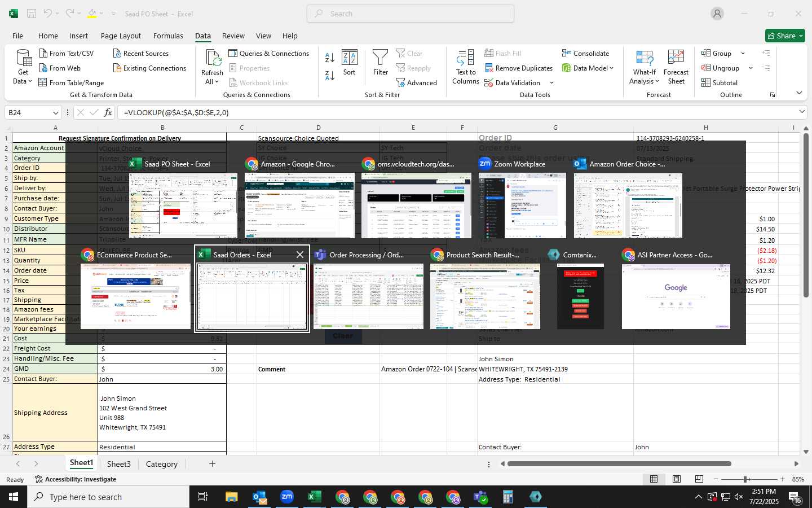Expand the Group dropdown arrow
812x508 pixels.
pos(743,53)
